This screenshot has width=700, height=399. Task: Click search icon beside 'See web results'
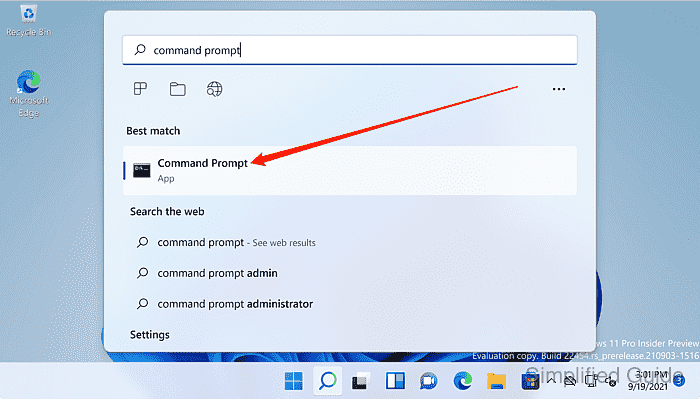coord(142,242)
